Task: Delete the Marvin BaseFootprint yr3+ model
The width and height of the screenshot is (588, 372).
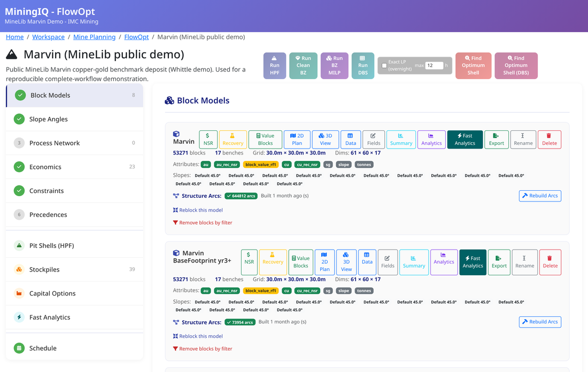Action: pos(550,262)
